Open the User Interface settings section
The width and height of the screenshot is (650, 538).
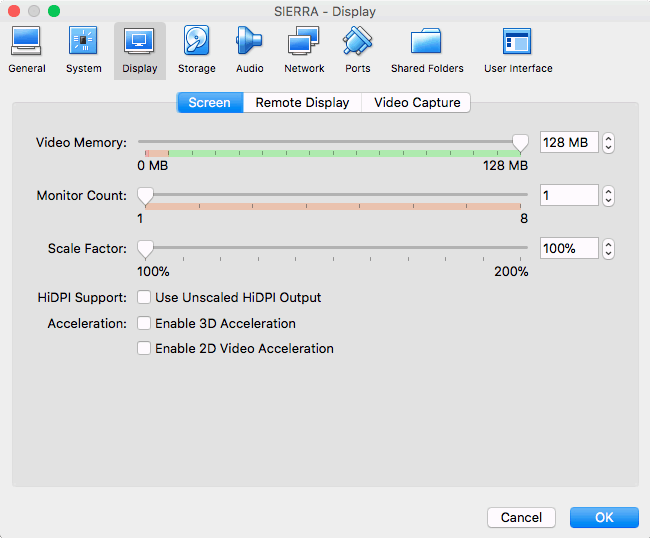(x=518, y=50)
